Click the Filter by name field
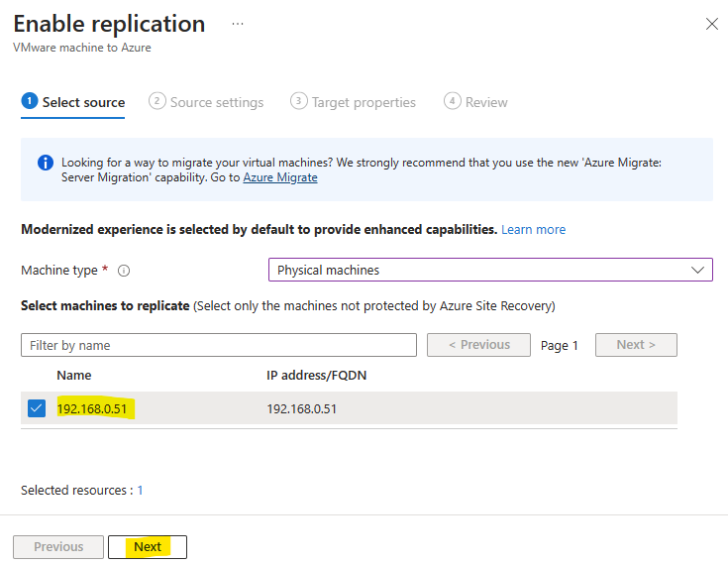 (x=219, y=345)
